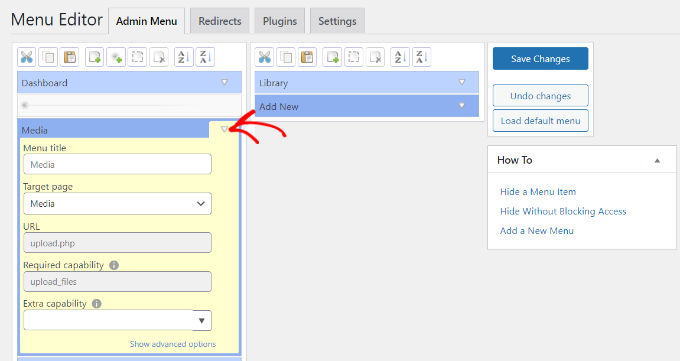This screenshot has width=680, height=361.
Task: Open the Settings tab
Action: pos(337,21)
